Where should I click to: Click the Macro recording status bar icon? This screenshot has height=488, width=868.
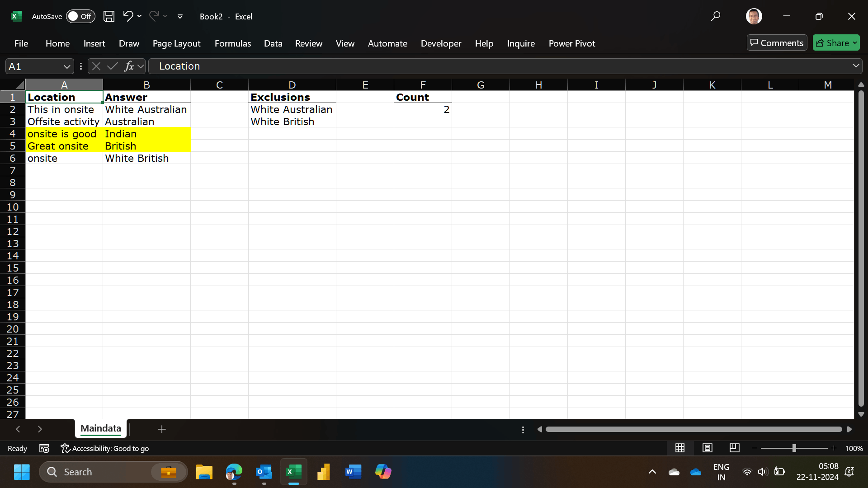tap(44, 448)
